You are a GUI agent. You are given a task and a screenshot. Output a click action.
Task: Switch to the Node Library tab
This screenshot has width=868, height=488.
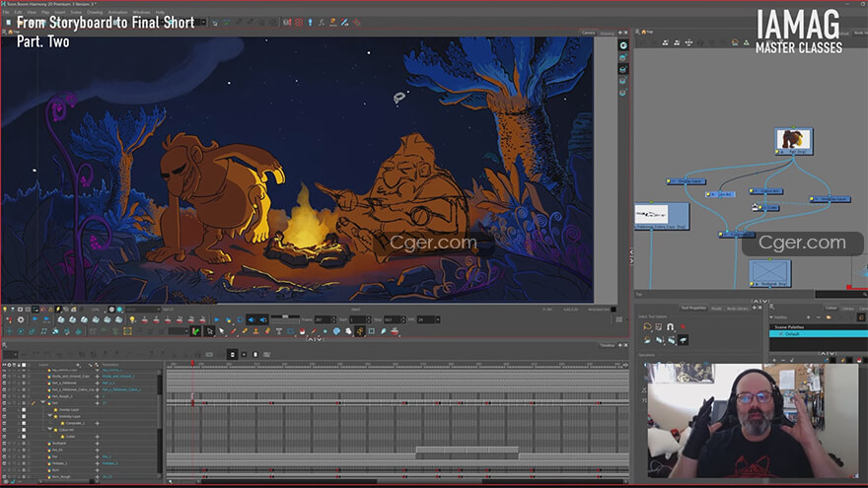[738, 309]
